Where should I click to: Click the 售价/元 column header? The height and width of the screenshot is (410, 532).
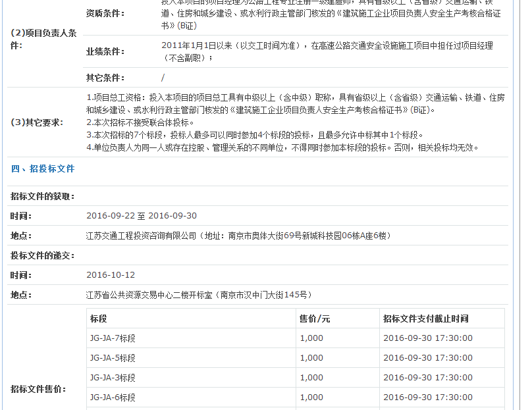[x=315, y=319]
